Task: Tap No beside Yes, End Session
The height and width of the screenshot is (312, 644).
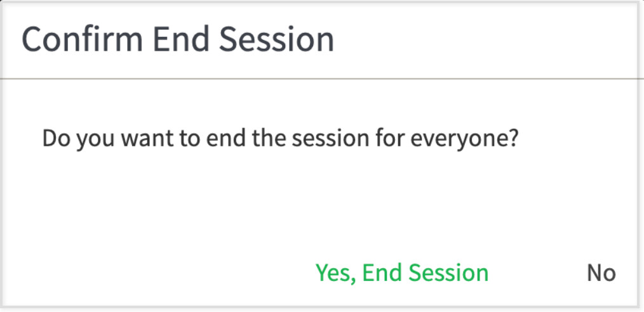Action: point(601,273)
